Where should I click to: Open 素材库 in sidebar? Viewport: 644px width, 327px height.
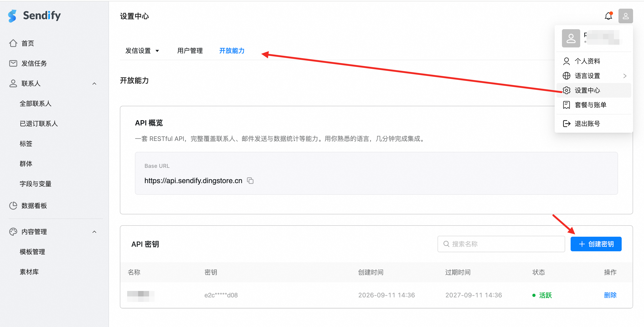[29, 272]
